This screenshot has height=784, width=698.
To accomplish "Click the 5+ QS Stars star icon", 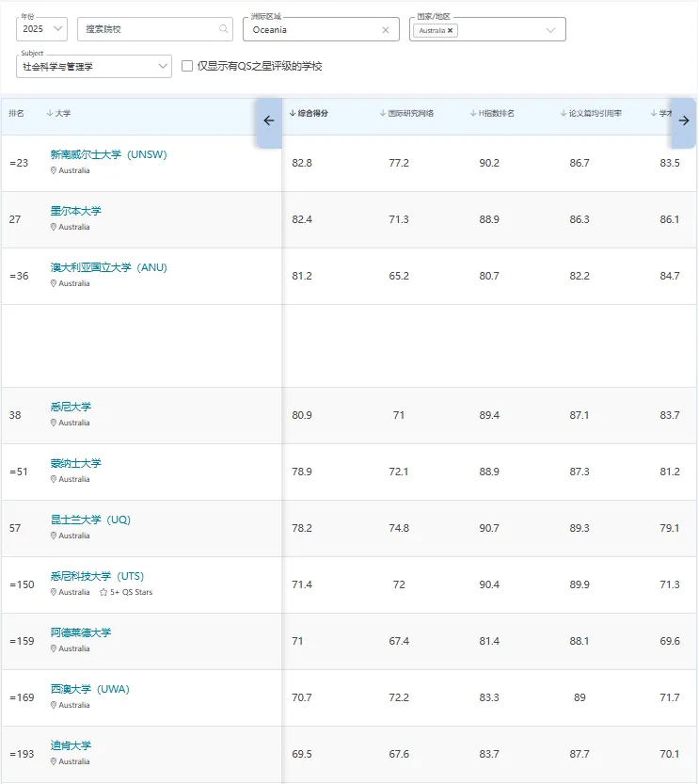I will point(103,592).
